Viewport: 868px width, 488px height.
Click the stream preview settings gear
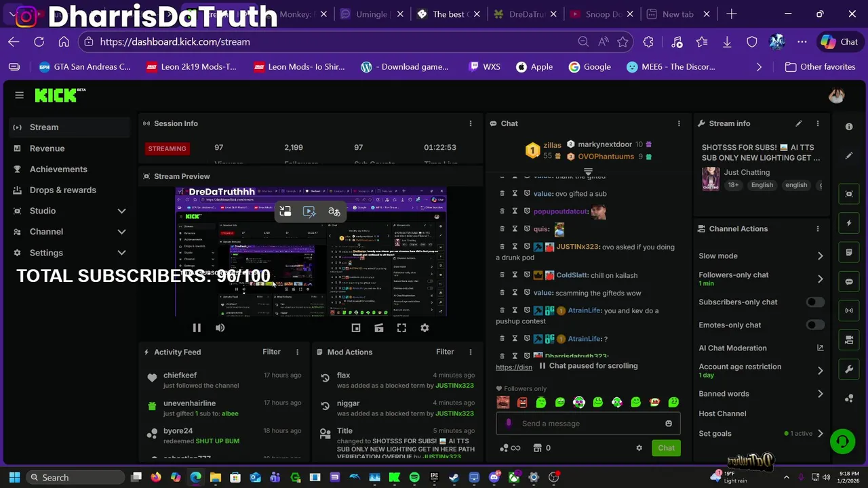425,328
